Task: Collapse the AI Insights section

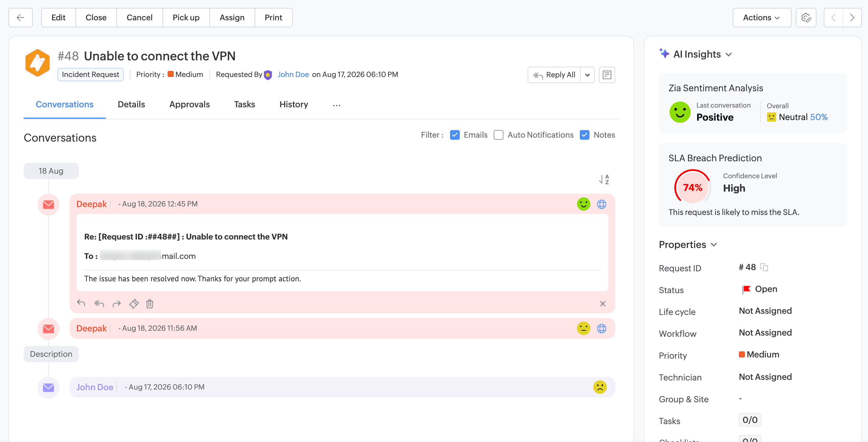Action: (729, 55)
